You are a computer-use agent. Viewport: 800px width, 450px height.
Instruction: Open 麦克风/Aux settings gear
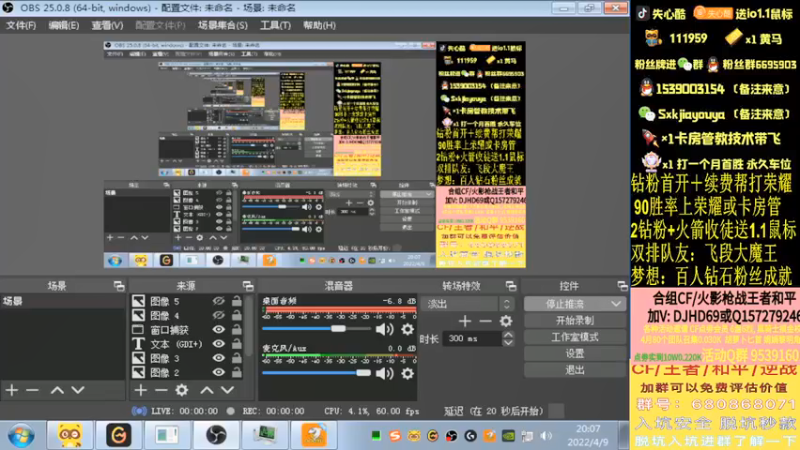407,373
